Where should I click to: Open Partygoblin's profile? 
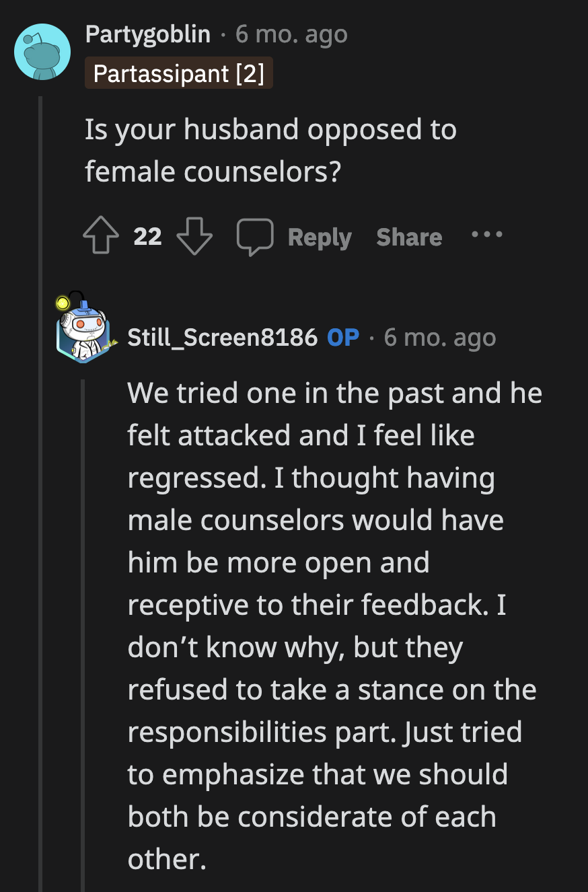[x=148, y=34]
